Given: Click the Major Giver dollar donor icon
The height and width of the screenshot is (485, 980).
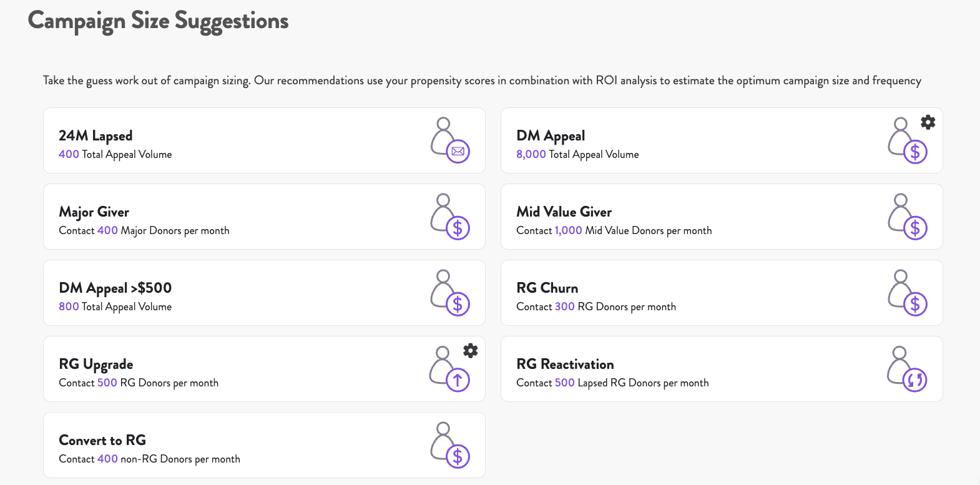Looking at the screenshot, I should point(450,217).
